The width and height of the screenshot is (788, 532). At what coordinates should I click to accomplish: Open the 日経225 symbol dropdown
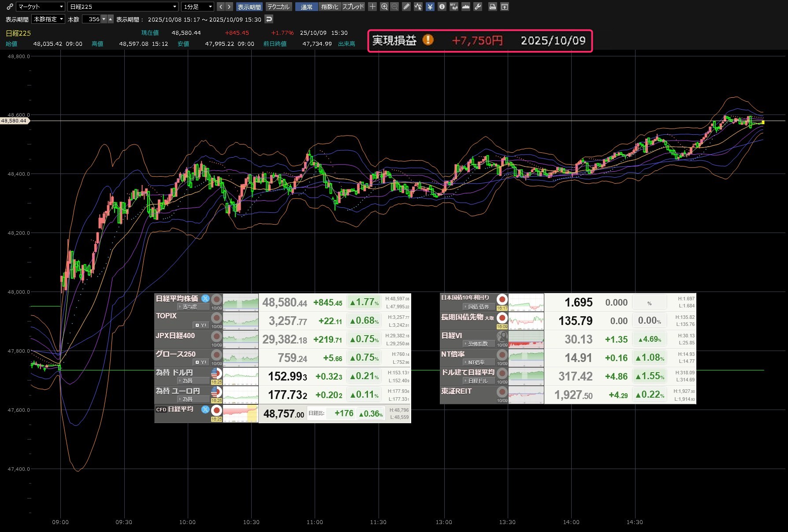tap(123, 7)
